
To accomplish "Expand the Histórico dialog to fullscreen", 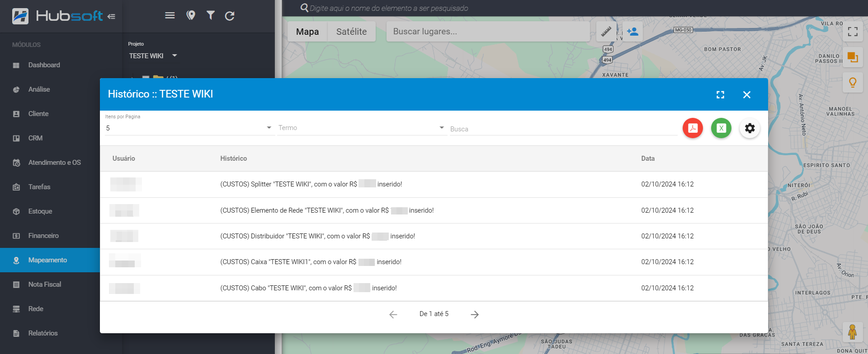I will (x=721, y=94).
